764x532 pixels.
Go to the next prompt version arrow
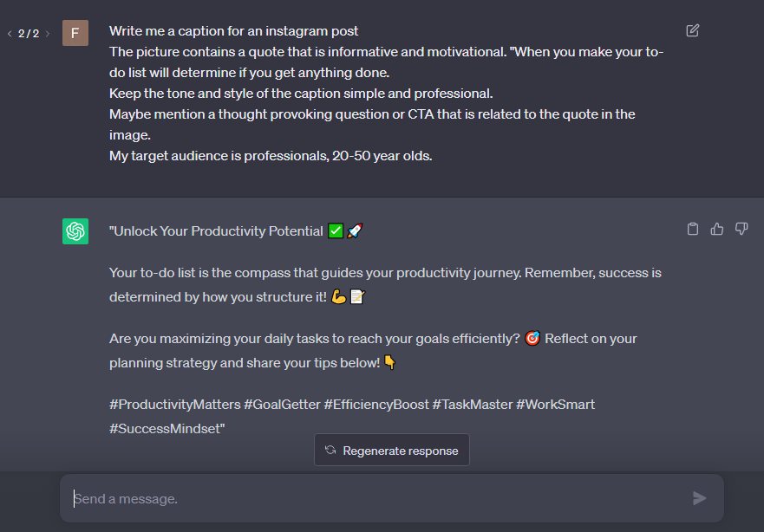point(48,34)
